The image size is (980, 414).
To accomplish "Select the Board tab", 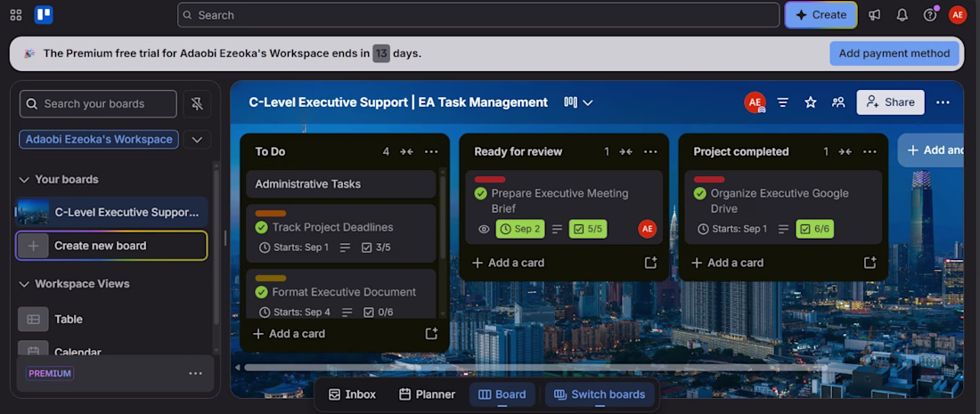I will (502, 394).
